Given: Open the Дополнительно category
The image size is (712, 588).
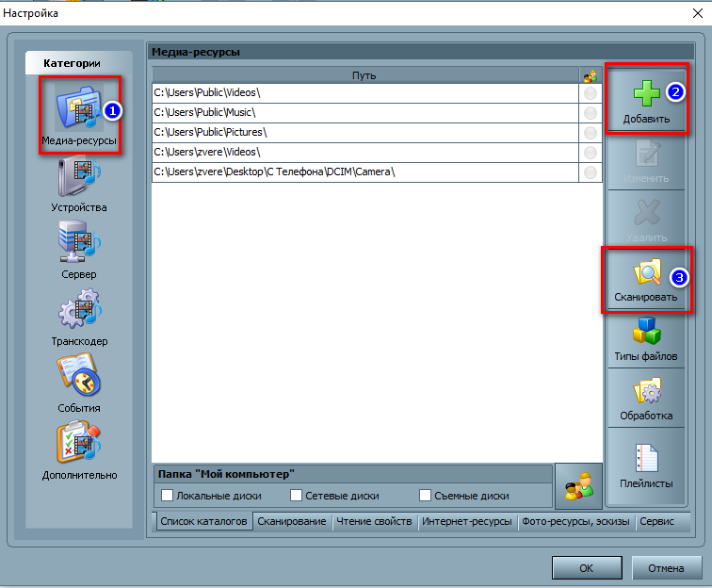Looking at the screenshot, I should click(x=79, y=450).
